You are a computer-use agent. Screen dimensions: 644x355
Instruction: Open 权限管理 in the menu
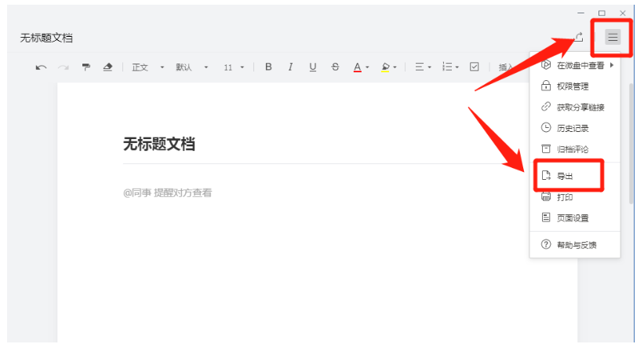coord(575,86)
